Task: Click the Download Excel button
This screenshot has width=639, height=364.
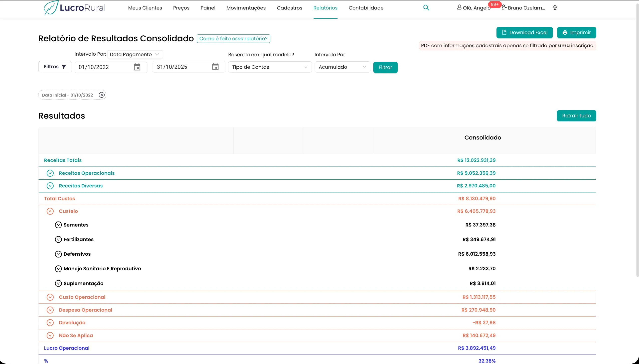Action: [524, 32]
